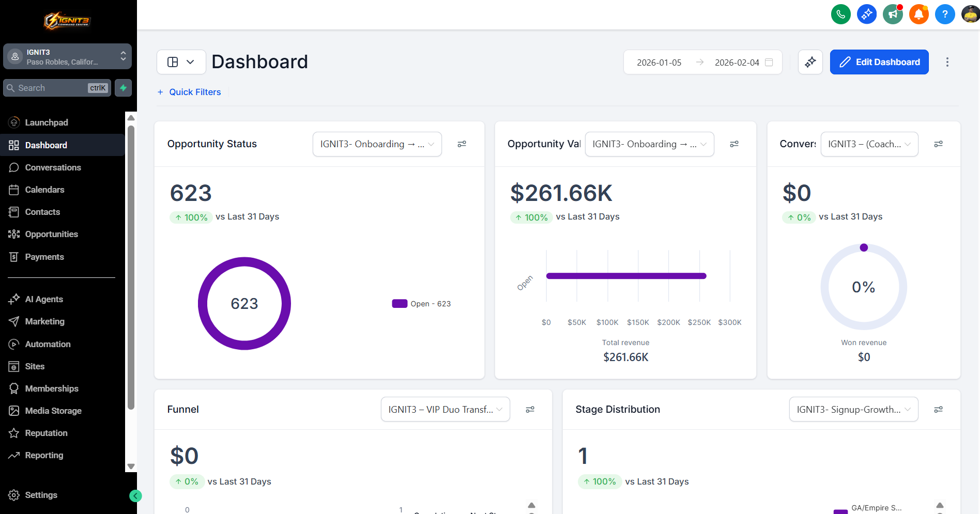The image size is (980, 514).
Task: Go to Conversations in the sidebar
Action: click(53, 167)
